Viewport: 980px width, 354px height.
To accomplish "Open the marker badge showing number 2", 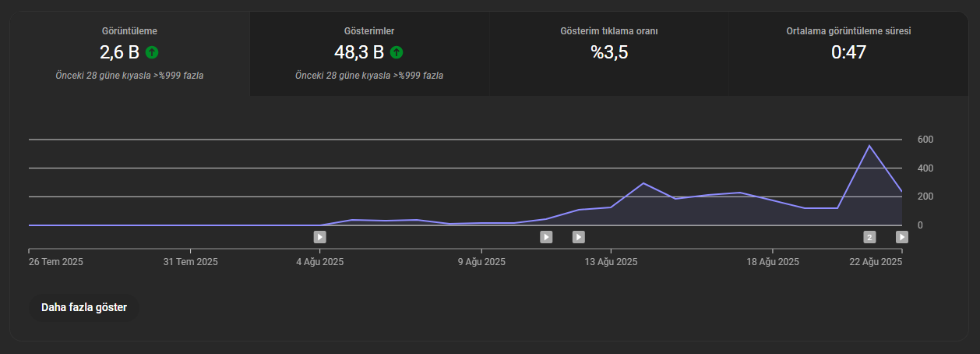I will [869, 237].
